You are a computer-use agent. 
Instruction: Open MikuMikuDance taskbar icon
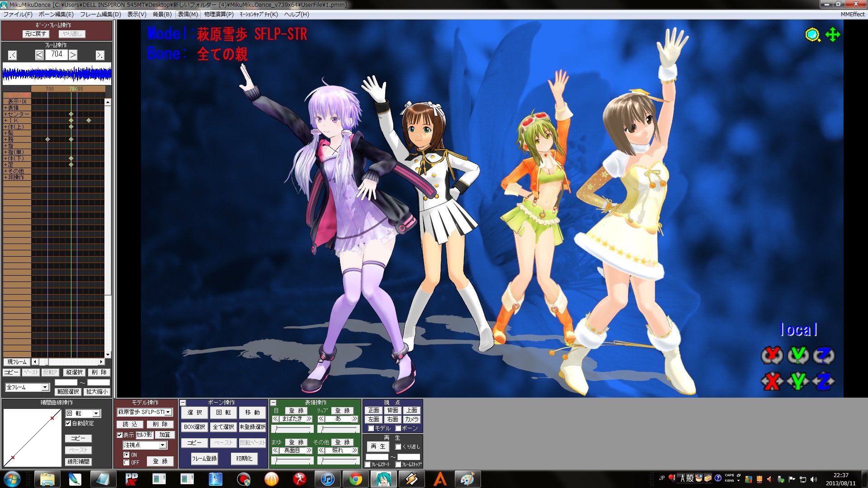tap(384, 479)
